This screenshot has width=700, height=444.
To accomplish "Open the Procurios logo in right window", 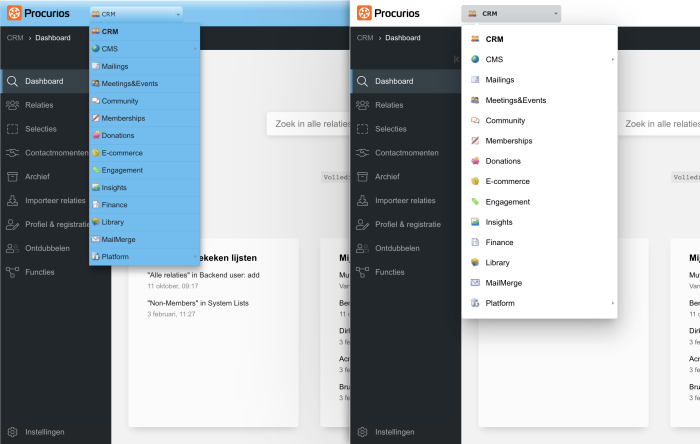I will point(388,13).
